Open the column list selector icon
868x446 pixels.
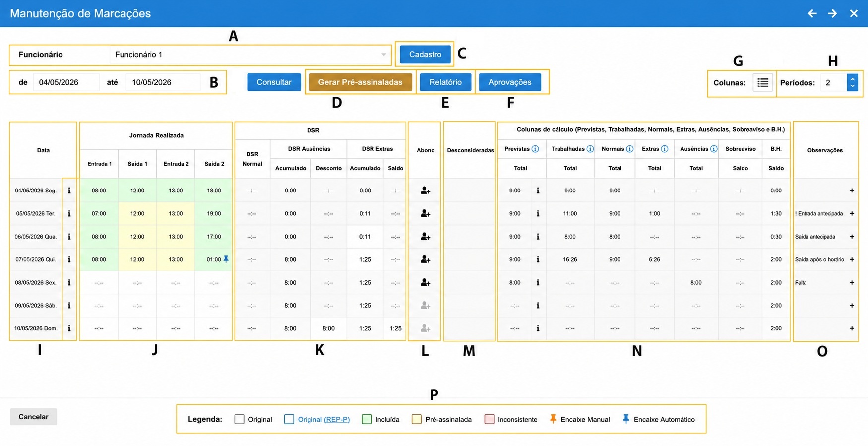pyautogui.click(x=763, y=82)
